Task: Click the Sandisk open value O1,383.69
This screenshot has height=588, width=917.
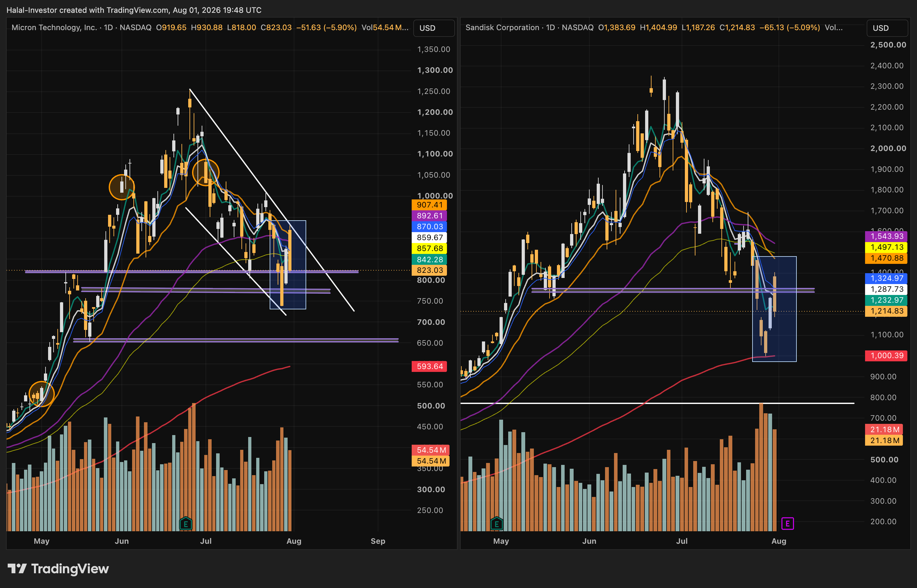Action: 617,28
